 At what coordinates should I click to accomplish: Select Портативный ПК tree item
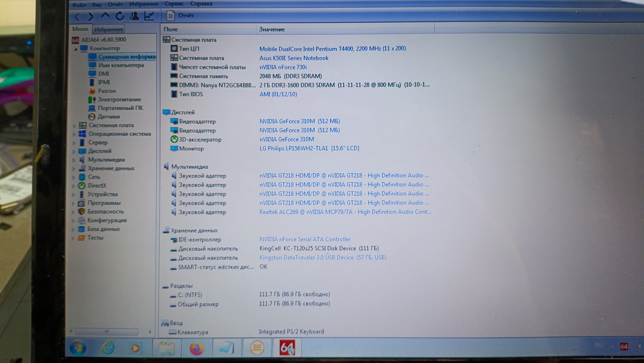point(116,108)
